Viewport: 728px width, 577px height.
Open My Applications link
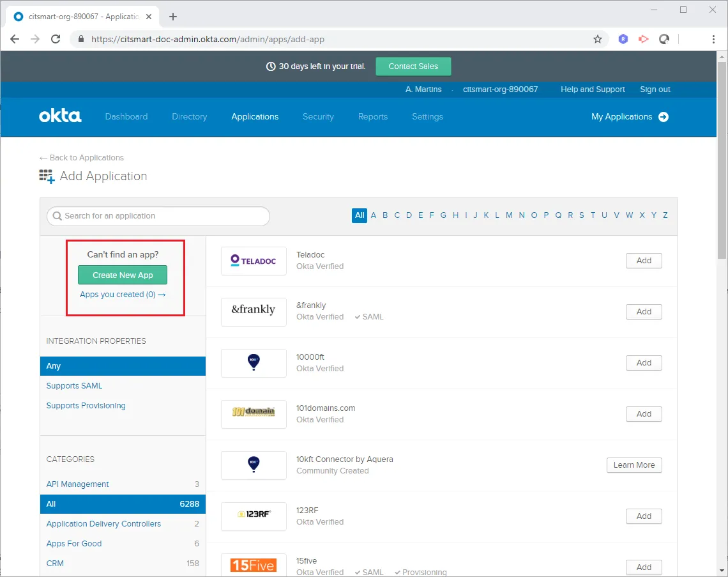click(x=622, y=116)
